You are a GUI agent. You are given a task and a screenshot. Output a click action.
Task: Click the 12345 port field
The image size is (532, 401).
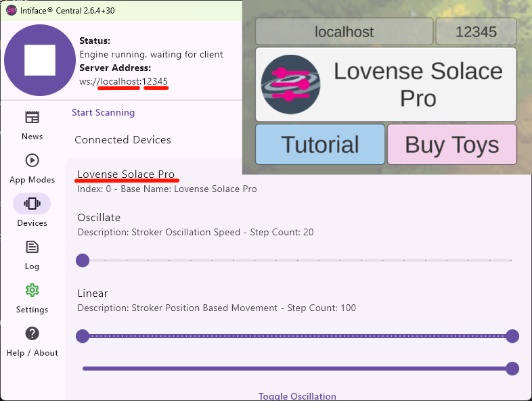[x=476, y=32]
